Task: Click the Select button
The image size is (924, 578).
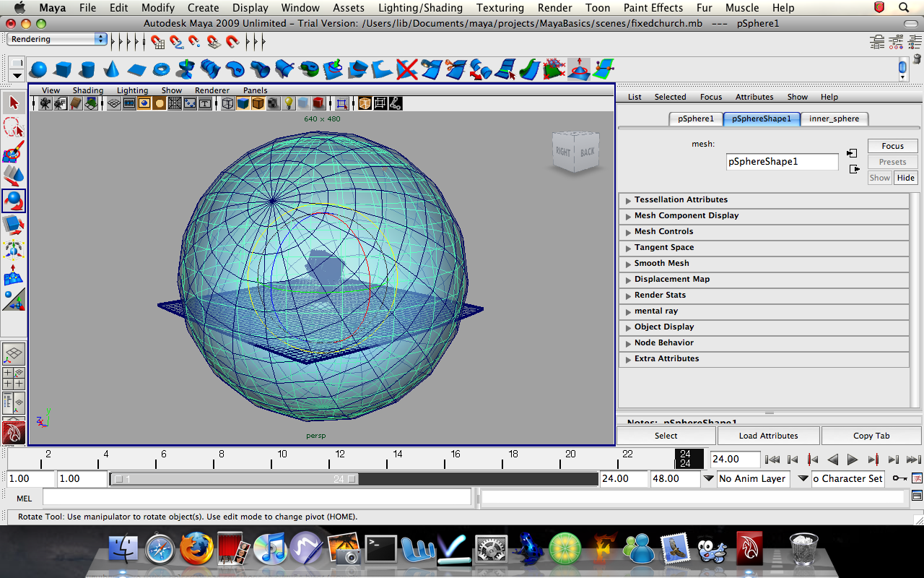Action: pos(666,436)
